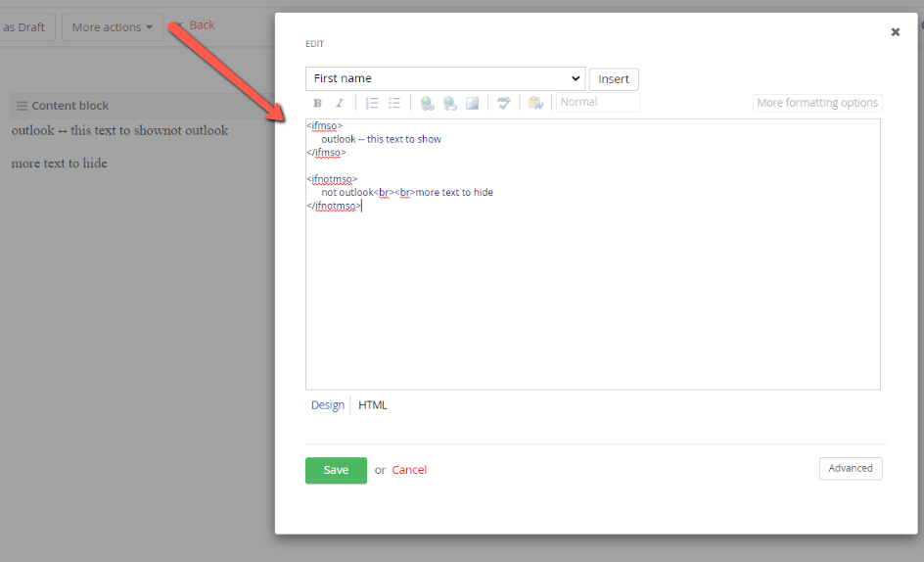Image resolution: width=924 pixels, height=562 pixels.
Task: Click the red Cancel link
Action: pyautogui.click(x=409, y=470)
